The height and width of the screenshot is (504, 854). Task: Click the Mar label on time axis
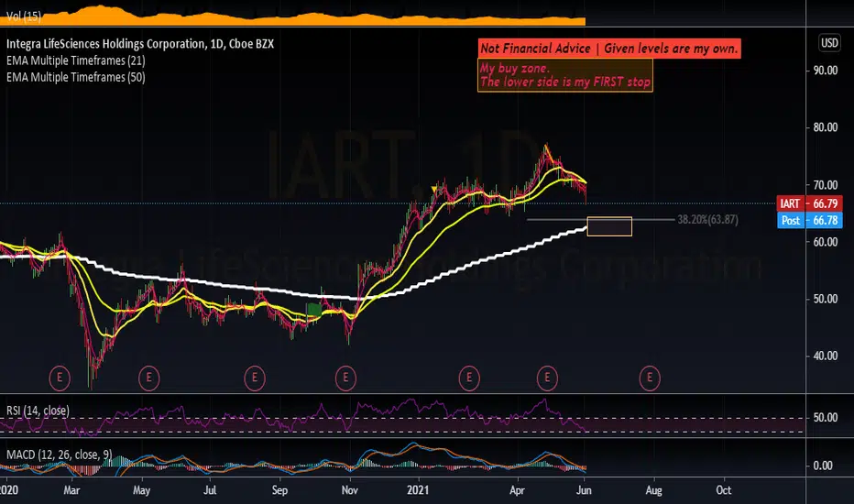click(x=71, y=490)
